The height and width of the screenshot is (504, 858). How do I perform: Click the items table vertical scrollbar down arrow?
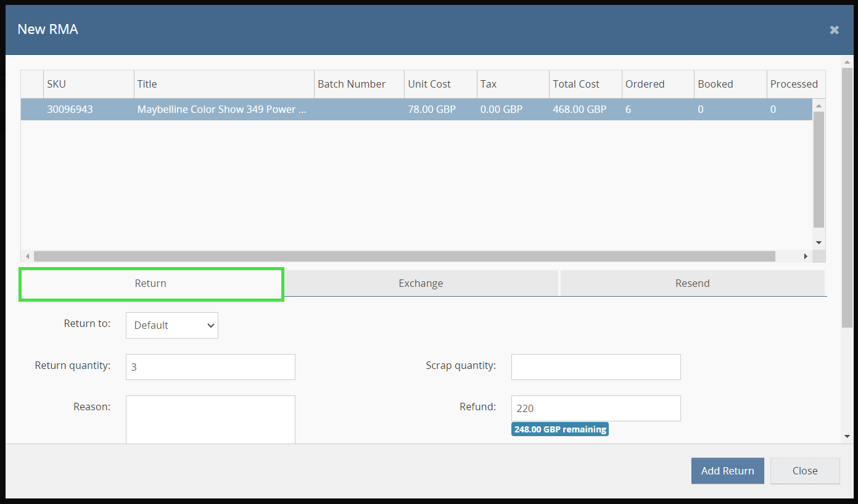[x=819, y=242]
